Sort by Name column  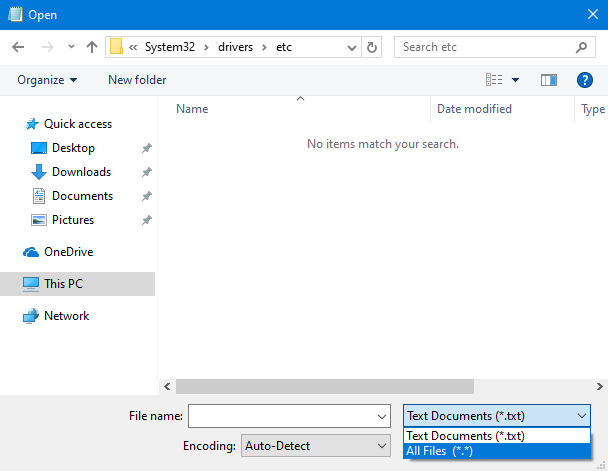tap(192, 109)
